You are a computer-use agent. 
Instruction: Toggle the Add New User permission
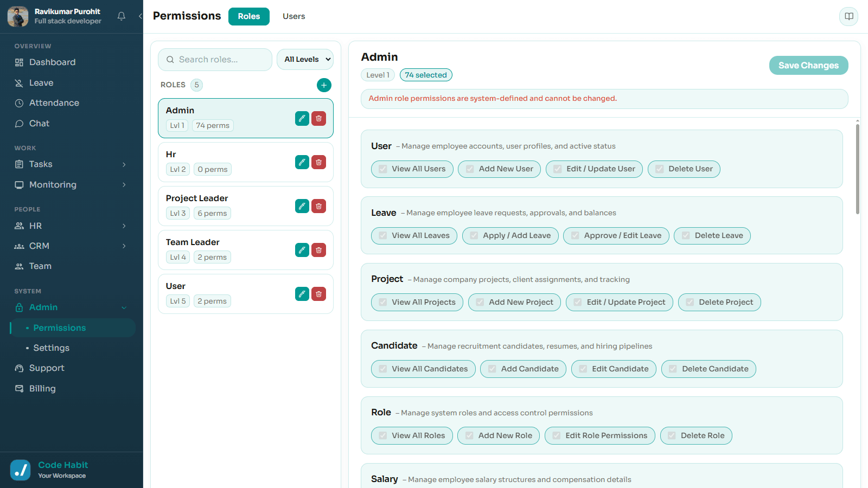499,169
